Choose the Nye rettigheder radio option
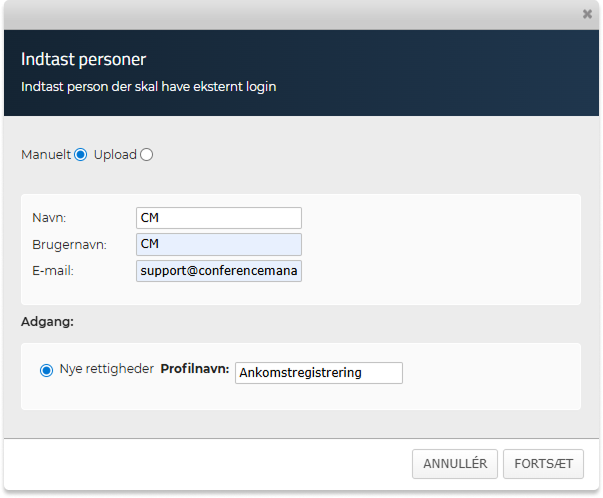Viewport: 603px width, 498px height. (46, 371)
